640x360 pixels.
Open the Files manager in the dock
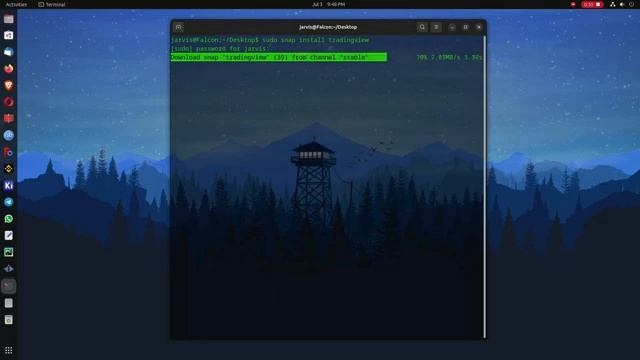click(9, 19)
